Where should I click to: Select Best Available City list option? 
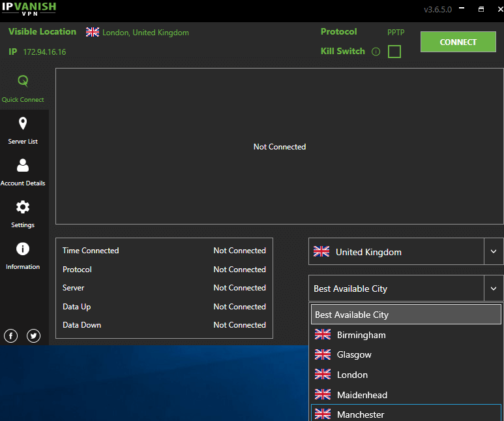406,315
